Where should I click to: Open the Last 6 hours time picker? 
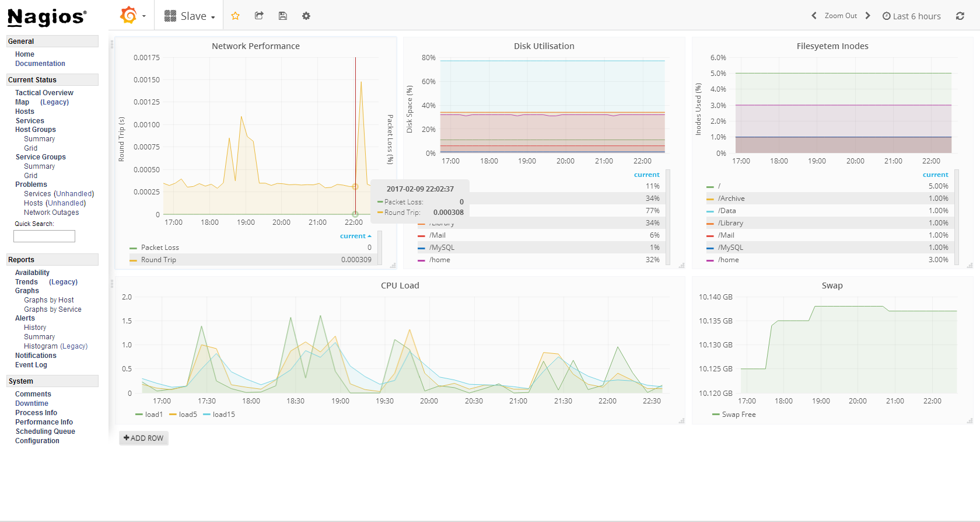912,16
